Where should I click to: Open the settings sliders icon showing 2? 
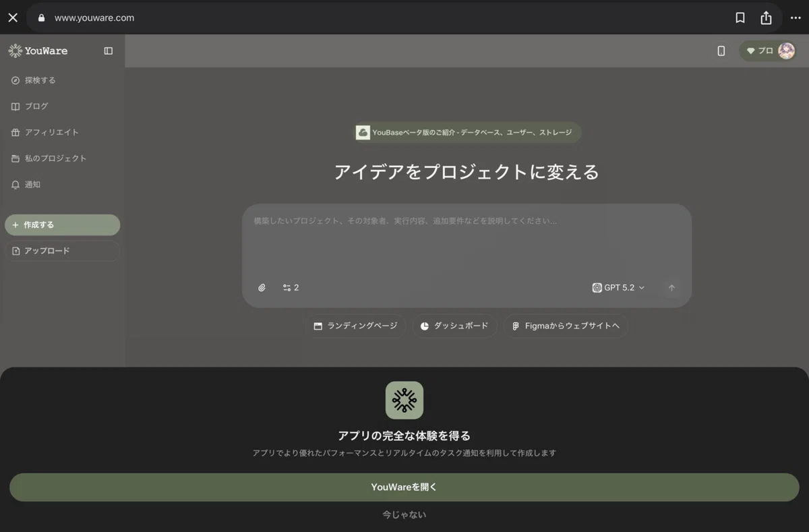tap(291, 288)
